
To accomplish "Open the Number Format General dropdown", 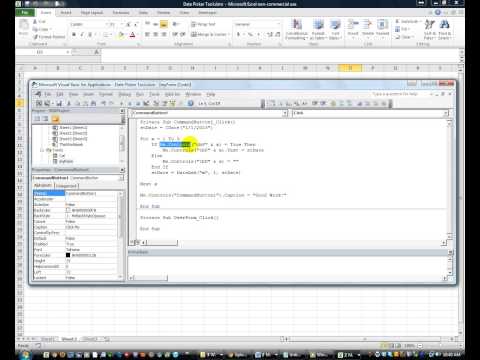I will coord(278,24).
